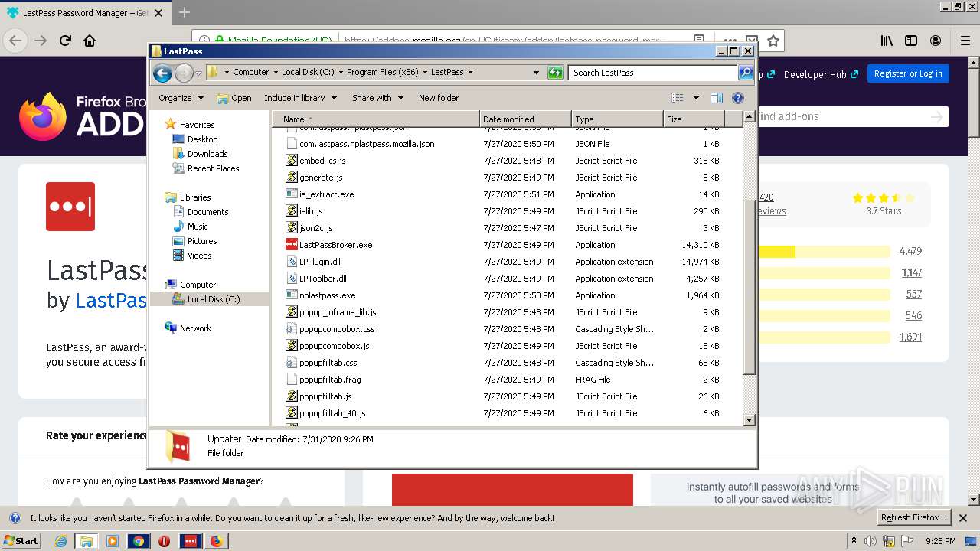980x551 pixels.
Task: Sort by Type column header
Action: point(617,119)
